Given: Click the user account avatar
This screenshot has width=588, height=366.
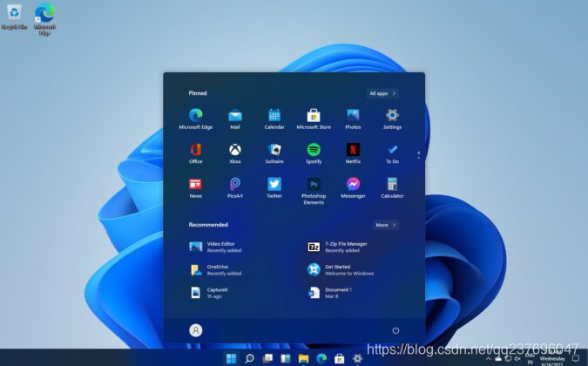Looking at the screenshot, I should pos(195,330).
